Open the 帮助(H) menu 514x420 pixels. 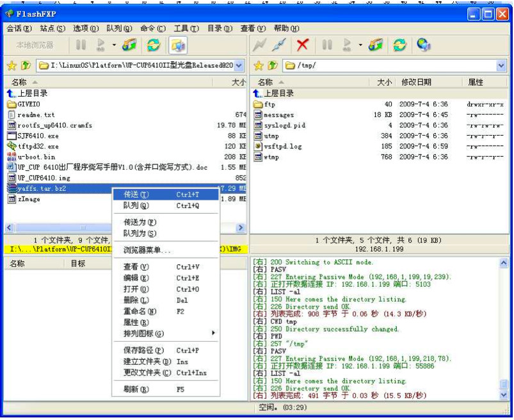[x=287, y=29]
